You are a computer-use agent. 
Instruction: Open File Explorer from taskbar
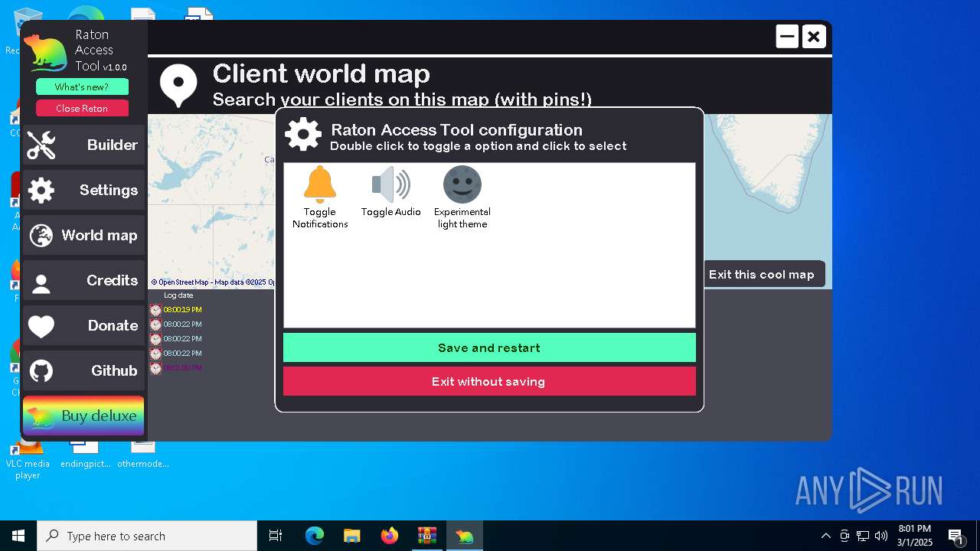(x=352, y=536)
